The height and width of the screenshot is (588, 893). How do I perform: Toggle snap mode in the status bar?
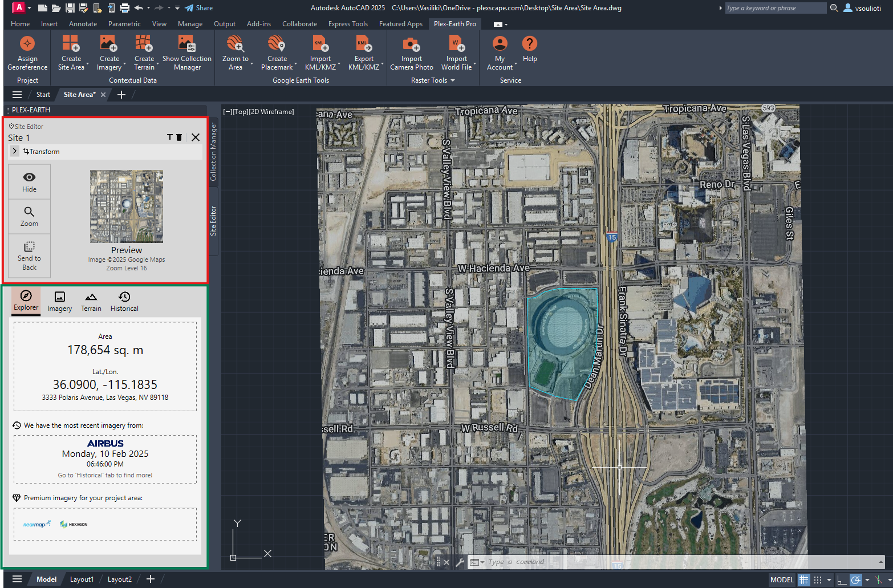(x=818, y=579)
